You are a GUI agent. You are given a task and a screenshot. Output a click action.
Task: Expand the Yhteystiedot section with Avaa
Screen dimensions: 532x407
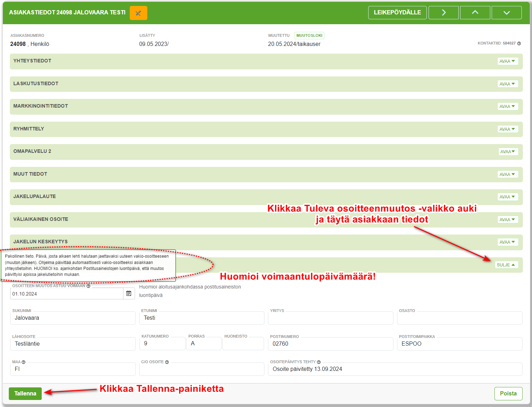[507, 61]
